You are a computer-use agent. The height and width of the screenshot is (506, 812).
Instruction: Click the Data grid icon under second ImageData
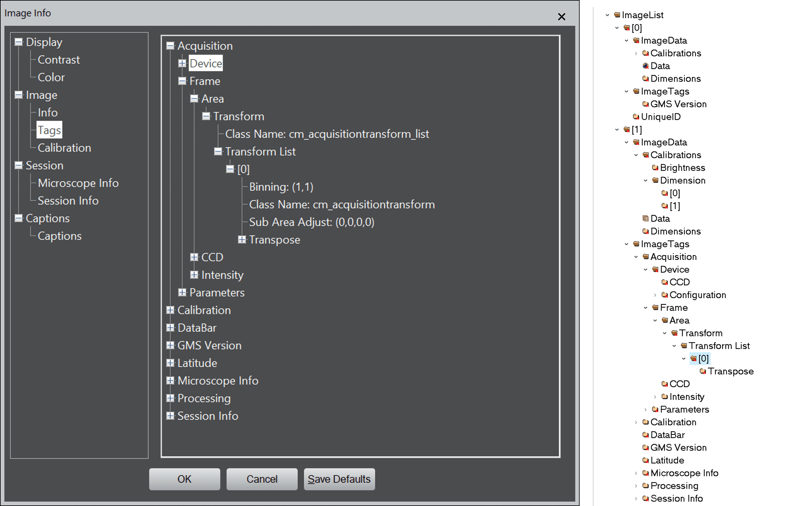[646, 219]
